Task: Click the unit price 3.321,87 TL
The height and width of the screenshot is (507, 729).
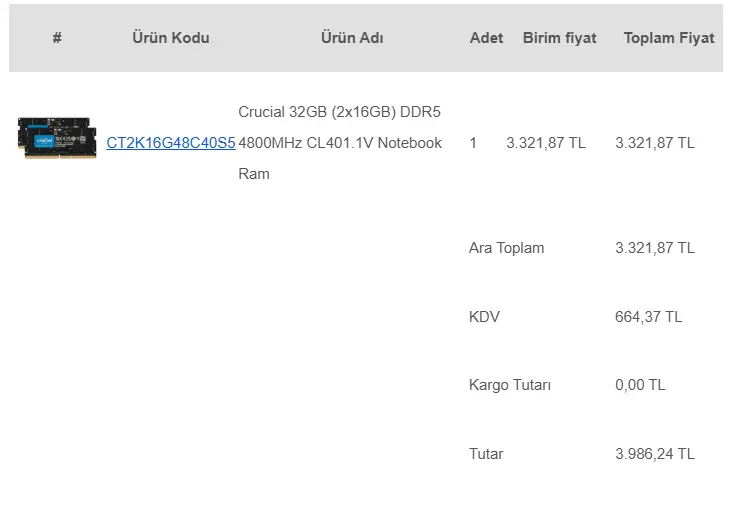Action: (546, 143)
